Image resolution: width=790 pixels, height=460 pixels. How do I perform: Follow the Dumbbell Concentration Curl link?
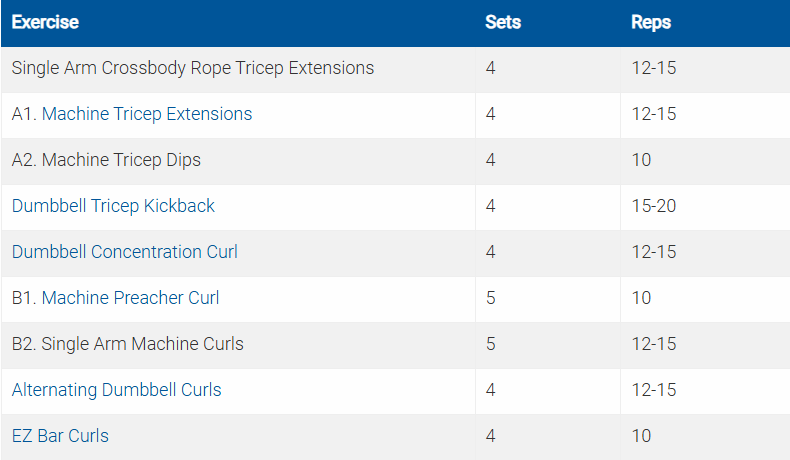tap(125, 252)
